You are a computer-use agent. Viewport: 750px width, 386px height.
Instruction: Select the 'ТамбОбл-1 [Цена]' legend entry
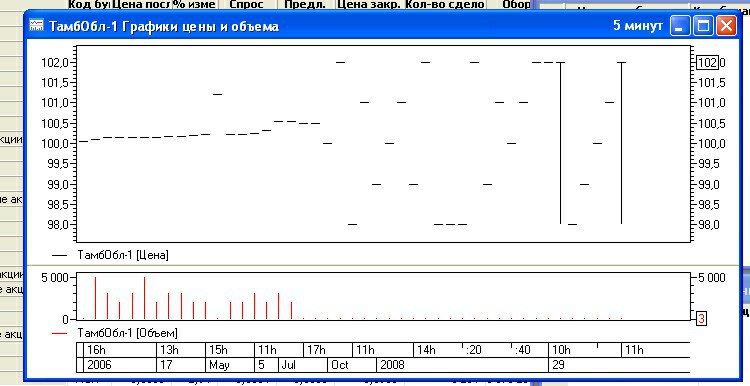tap(123, 255)
